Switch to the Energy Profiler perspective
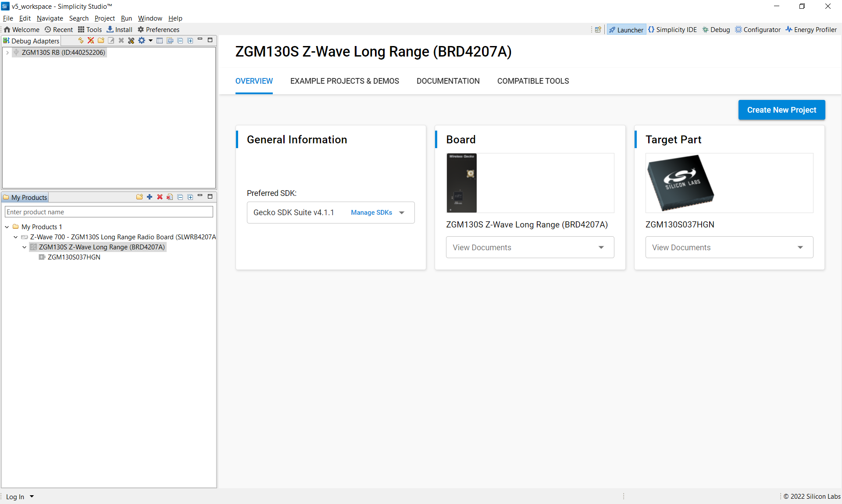The width and height of the screenshot is (842, 504). click(811, 29)
